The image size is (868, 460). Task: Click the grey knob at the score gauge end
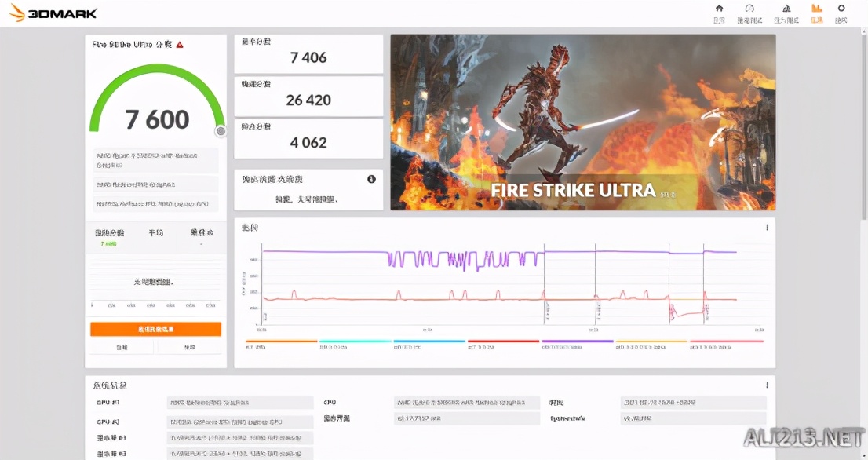(221, 131)
